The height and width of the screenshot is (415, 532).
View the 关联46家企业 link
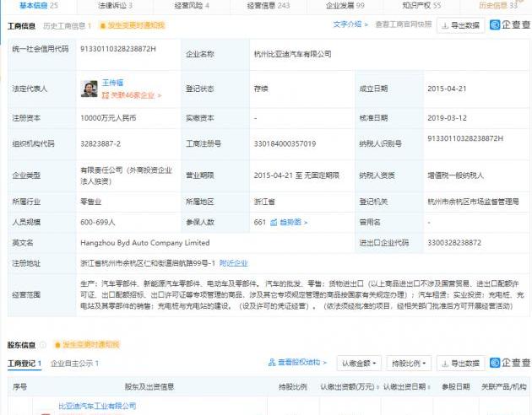pyautogui.click(x=132, y=95)
